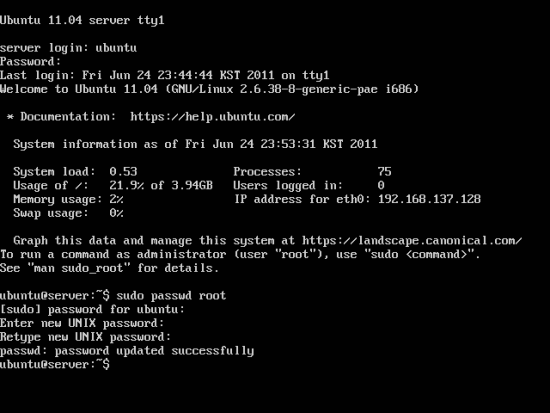
Task: Click the https://help.ubuntu.com/ documentation URL
Action: [x=213, y=117]
